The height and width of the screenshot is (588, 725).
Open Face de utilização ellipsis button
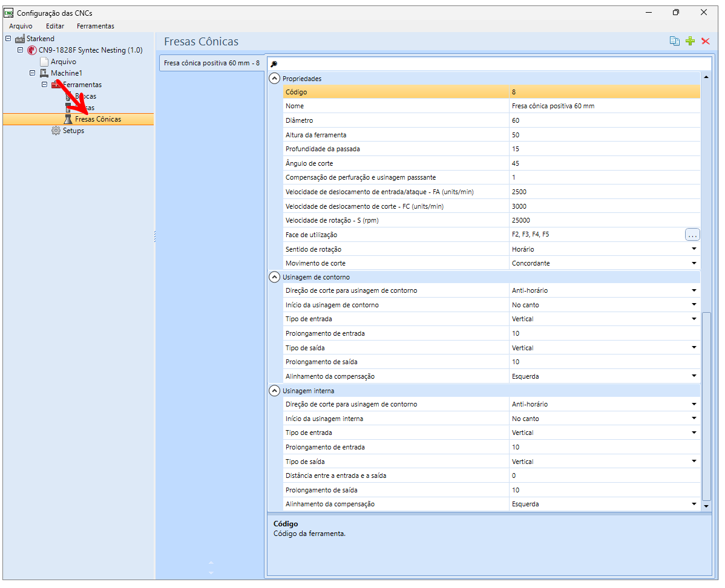692,235
